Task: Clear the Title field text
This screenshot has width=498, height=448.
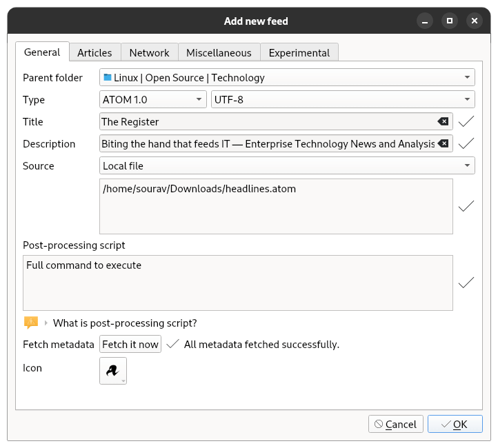Action: pos(443,122)
